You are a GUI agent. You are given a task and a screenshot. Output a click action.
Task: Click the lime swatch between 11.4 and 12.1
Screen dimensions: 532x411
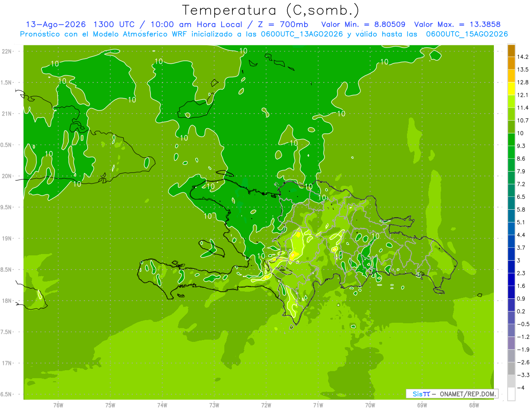coord(511,102)
